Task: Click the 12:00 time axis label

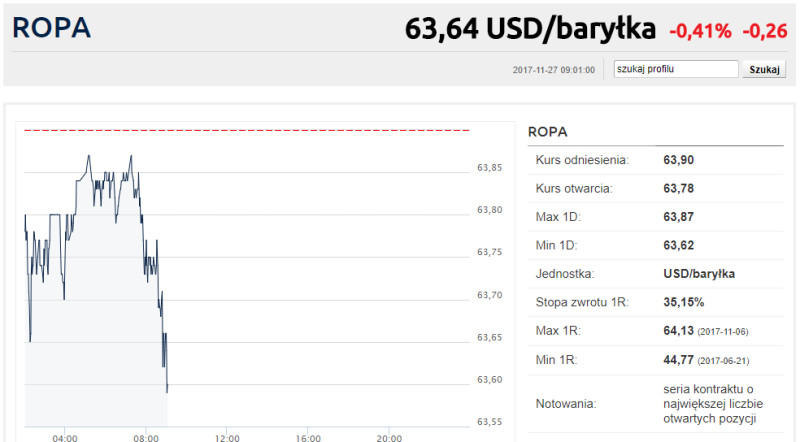Action: (x=227, y=438)
